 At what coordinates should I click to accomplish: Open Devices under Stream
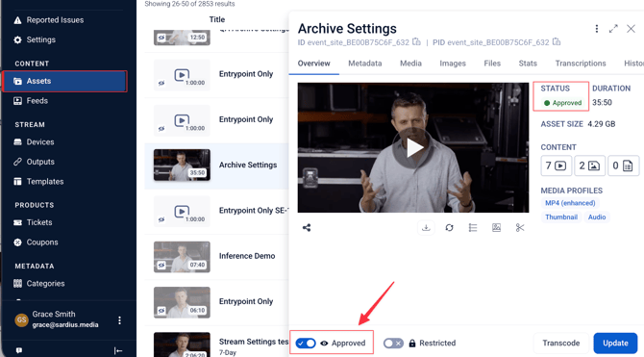coord(34,141)
